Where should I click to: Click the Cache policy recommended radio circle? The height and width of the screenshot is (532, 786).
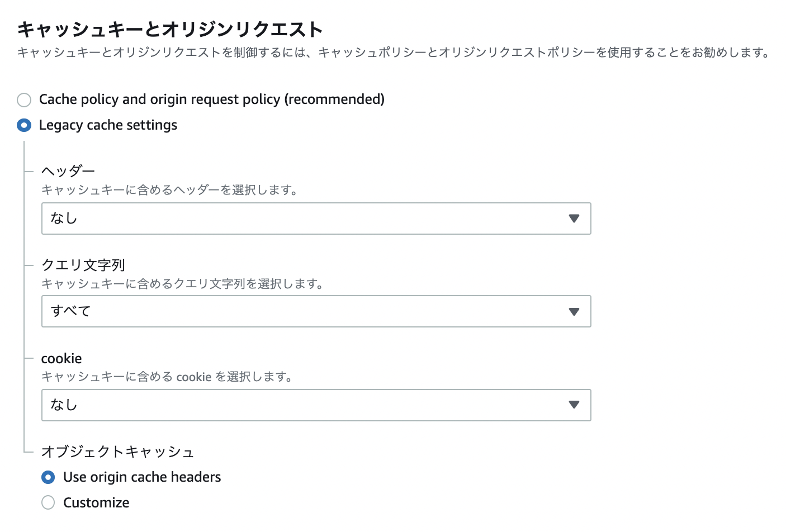point(24,99)
